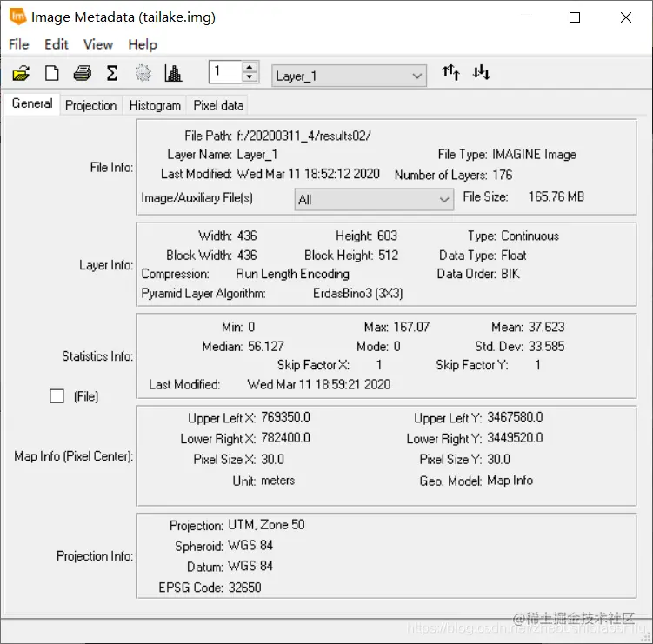This screenshot has width=653, height=644.
Task: Click the Std. Dev value 33.585
Action: [x=546, y=346]
